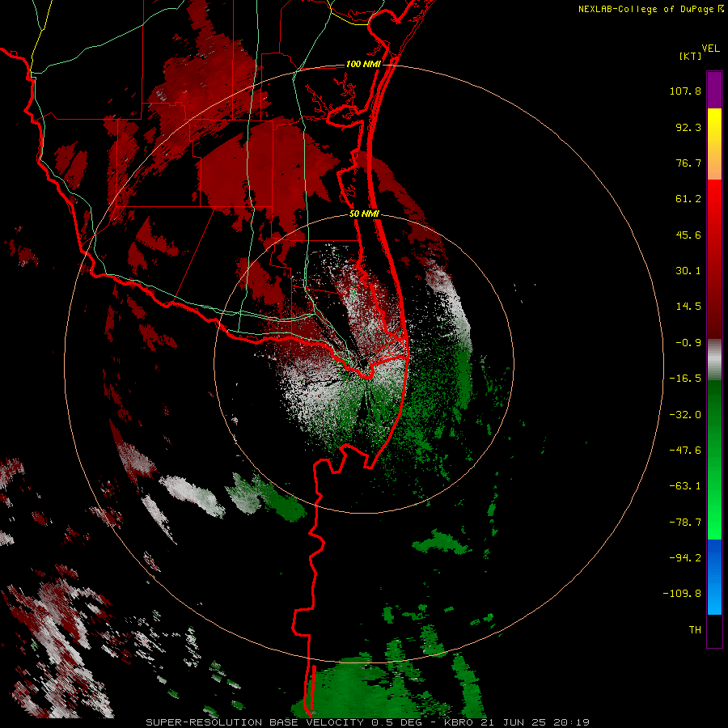
Task: Click the purple segment of velocity color bar
Action: [x=714, y=90]
